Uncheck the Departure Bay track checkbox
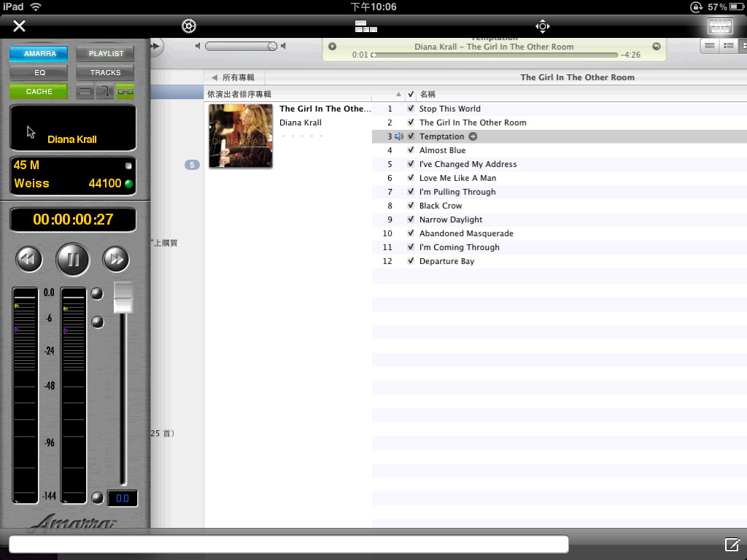Image resolution: width=747 pixels, height=560 pixels. 411,261
